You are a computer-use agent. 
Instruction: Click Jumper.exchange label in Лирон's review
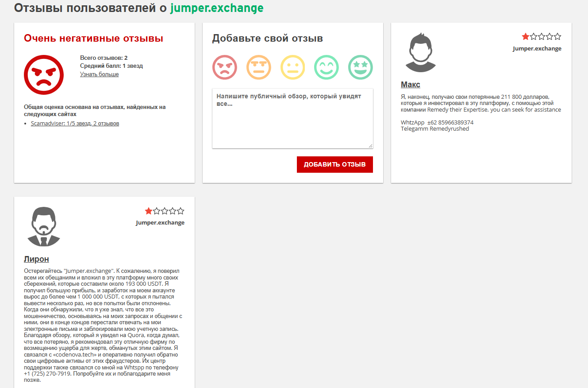click(x=160, y=223)
